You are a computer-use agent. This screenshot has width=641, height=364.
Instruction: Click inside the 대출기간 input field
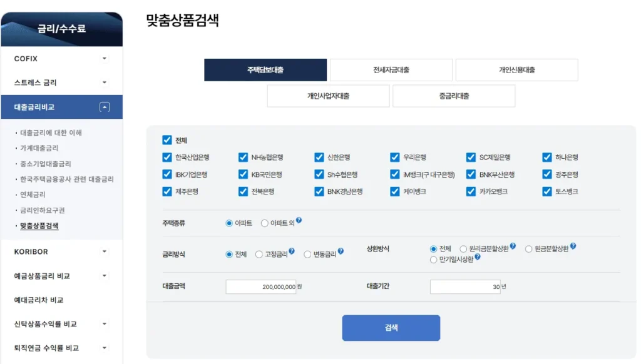(466, 286)
